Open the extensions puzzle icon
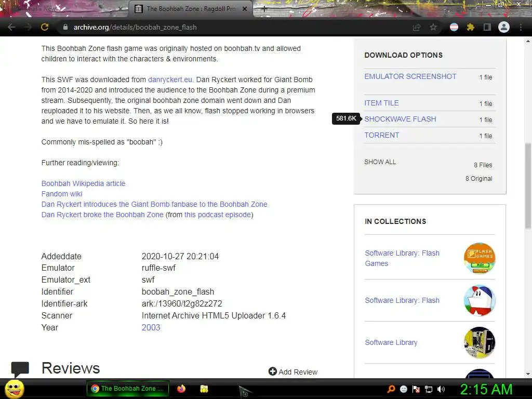This screenshot has height=399, width=532. [470, 27]
